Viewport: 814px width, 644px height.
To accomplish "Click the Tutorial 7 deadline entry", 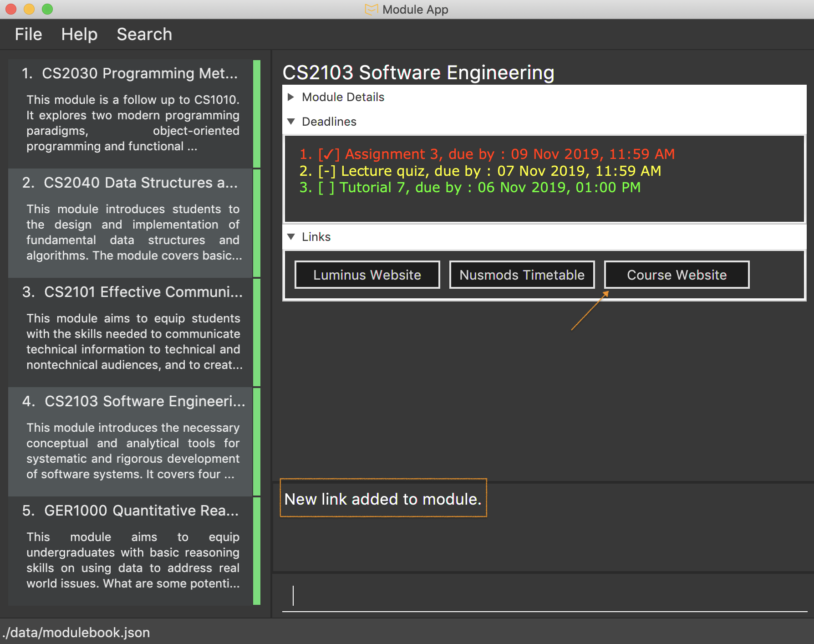I will point(470,187).
